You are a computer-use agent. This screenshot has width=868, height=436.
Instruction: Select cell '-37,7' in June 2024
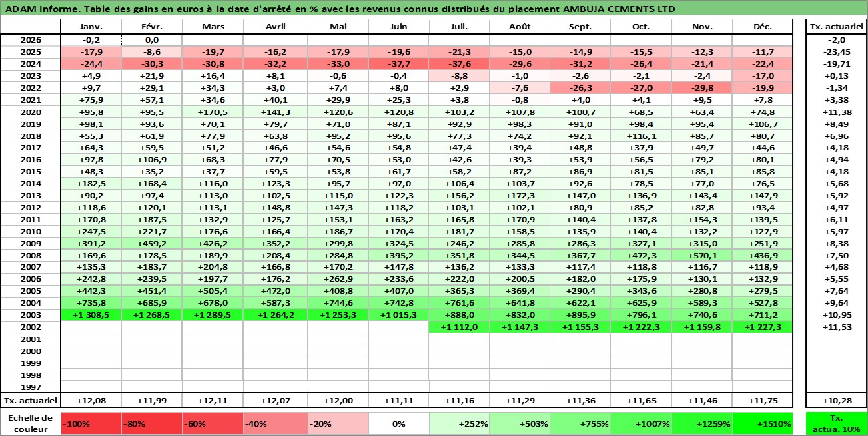pos(399,64)
